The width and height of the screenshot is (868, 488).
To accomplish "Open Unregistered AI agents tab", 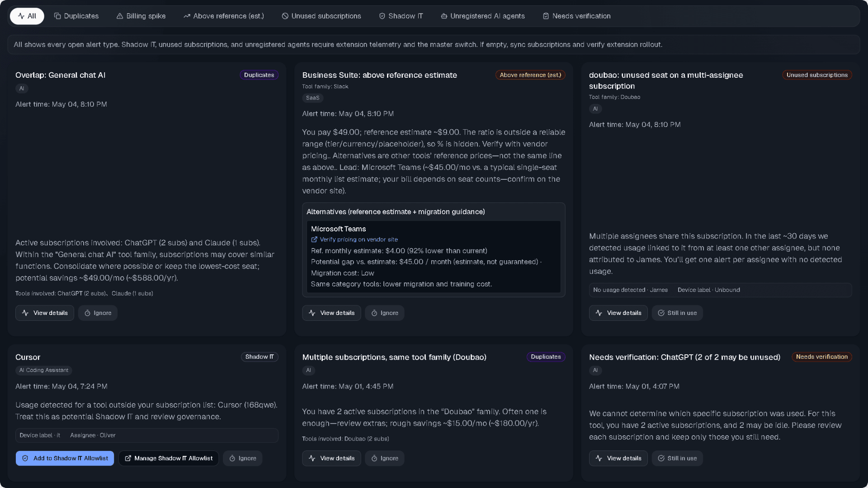I will tap(483, 16).
